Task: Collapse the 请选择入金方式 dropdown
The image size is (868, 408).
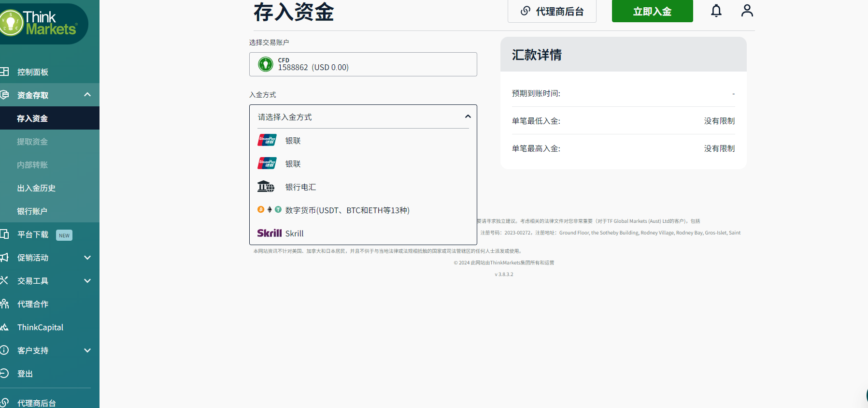Action: pyautogui.click(x=468, y=117)
